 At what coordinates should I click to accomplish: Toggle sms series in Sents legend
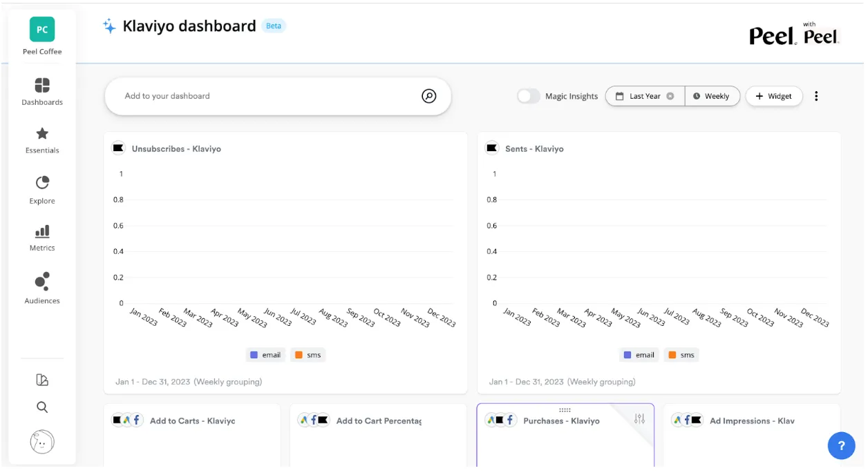pos(681,355)
